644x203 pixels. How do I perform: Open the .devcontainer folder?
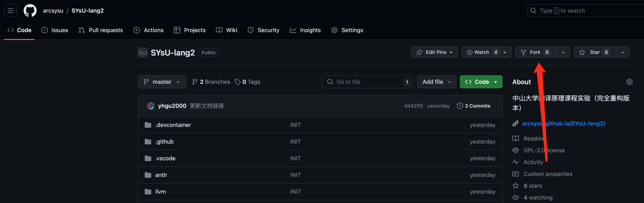pyautogui.click(x=173, y=125)
